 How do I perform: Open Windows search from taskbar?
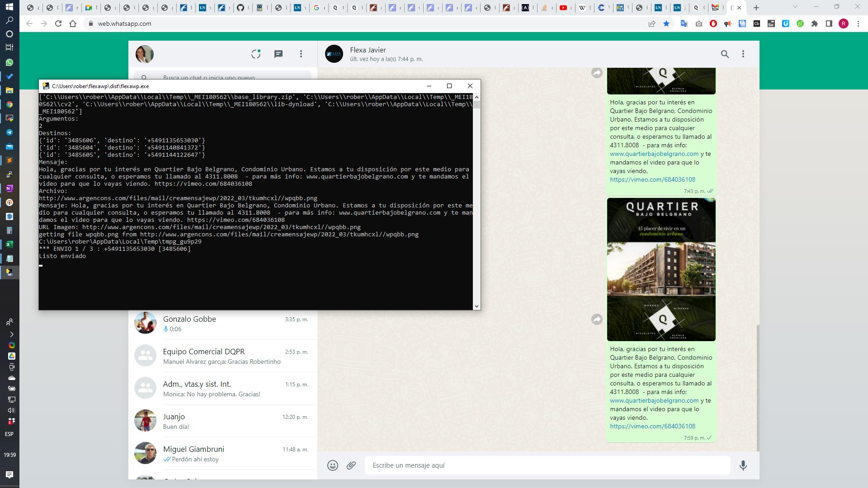(x=9, y=20)
